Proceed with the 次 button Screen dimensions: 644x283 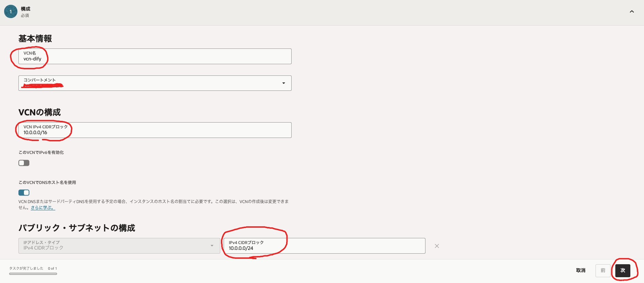coord(623,270)
